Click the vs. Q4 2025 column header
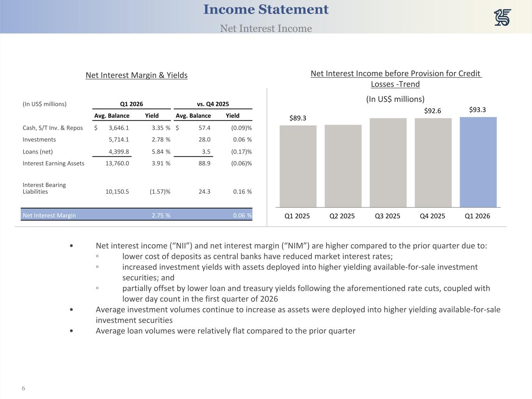Viewport: 532px width, 399px height. (213, 104)
